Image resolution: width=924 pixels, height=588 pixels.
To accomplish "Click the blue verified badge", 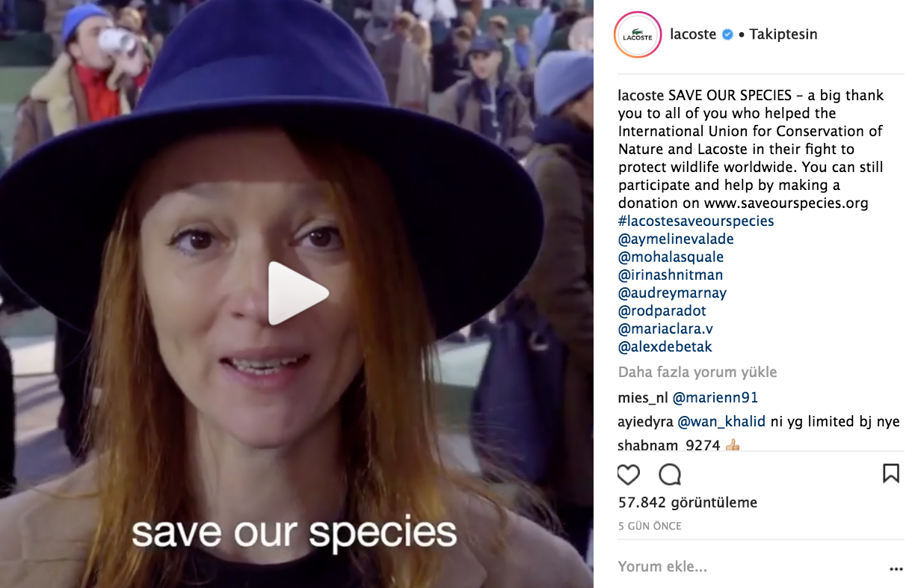I will [727, 34].
